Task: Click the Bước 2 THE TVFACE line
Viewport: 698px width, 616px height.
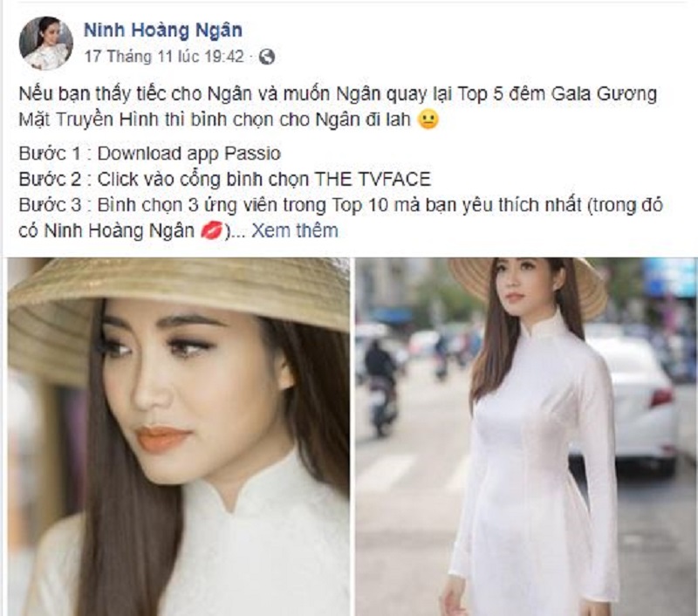Action: tap(225, 180)
